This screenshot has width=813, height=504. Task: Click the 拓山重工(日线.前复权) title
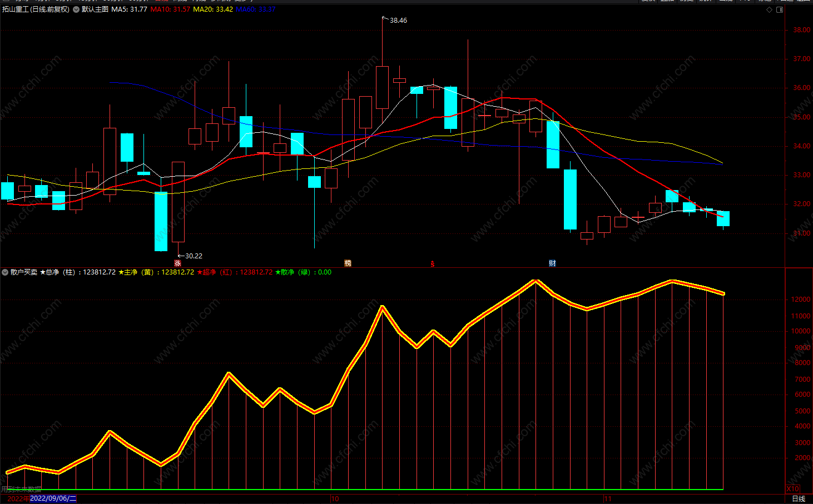[36, 9]
